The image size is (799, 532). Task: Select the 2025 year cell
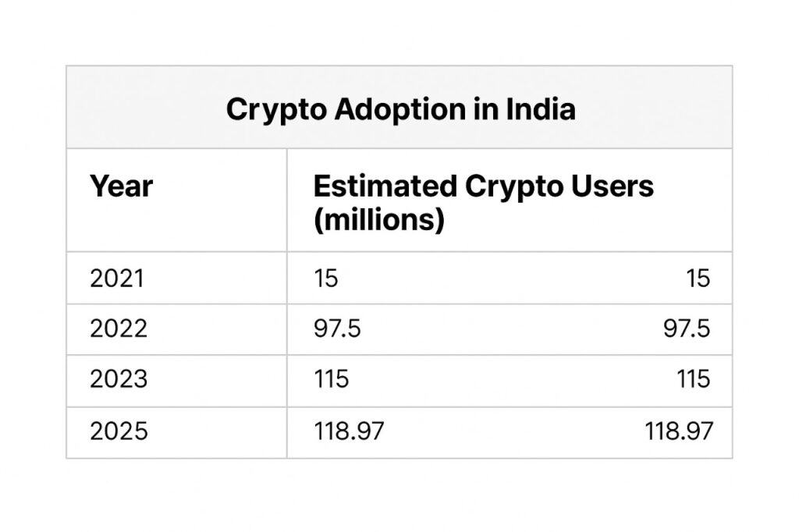(119, 431)
